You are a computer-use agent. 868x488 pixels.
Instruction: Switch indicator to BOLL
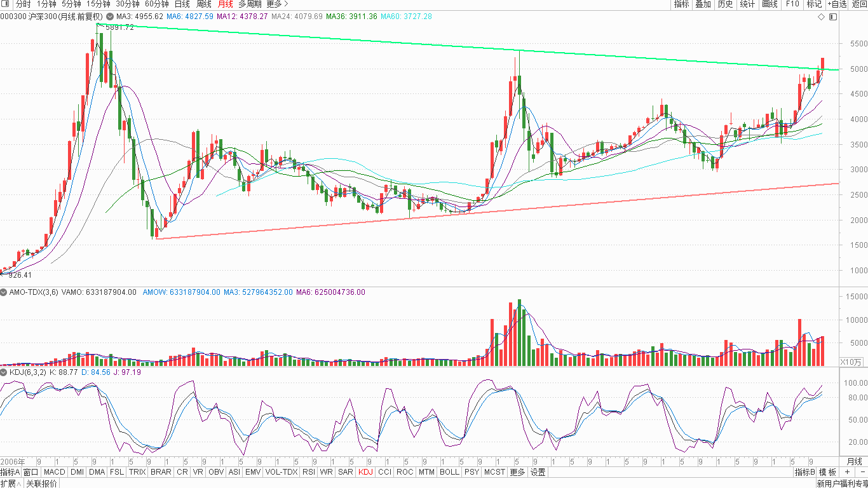449,472
